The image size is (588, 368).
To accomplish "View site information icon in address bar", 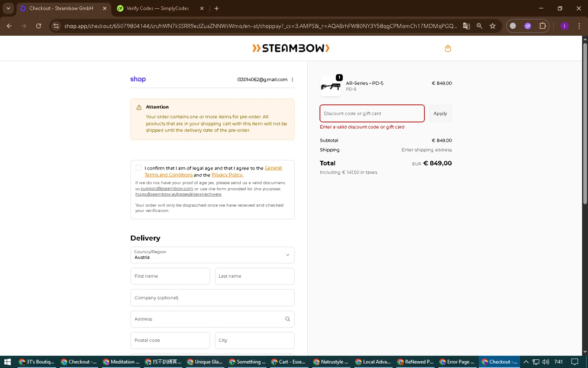I will (56, 26).
